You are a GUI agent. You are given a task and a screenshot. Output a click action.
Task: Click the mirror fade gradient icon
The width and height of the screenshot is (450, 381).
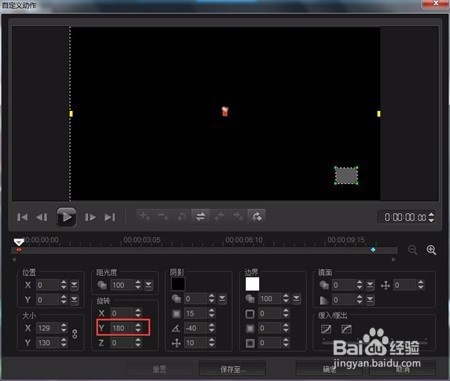tap(324, 300)
